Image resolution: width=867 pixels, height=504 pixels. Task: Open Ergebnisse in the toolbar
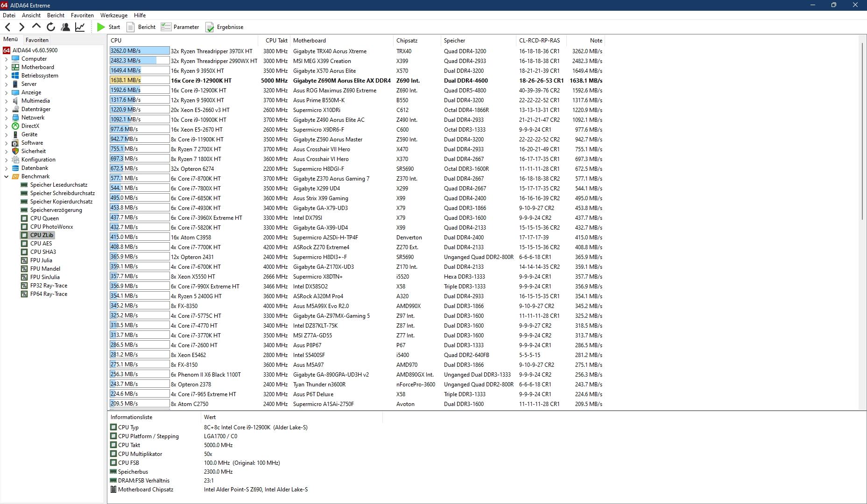(225, 27)
